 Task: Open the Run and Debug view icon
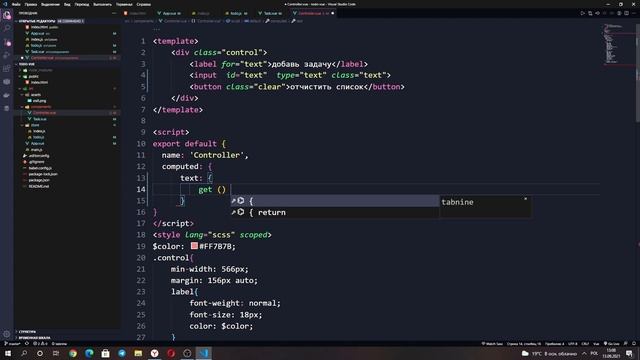pyautogui.click(x=7, y=55)
